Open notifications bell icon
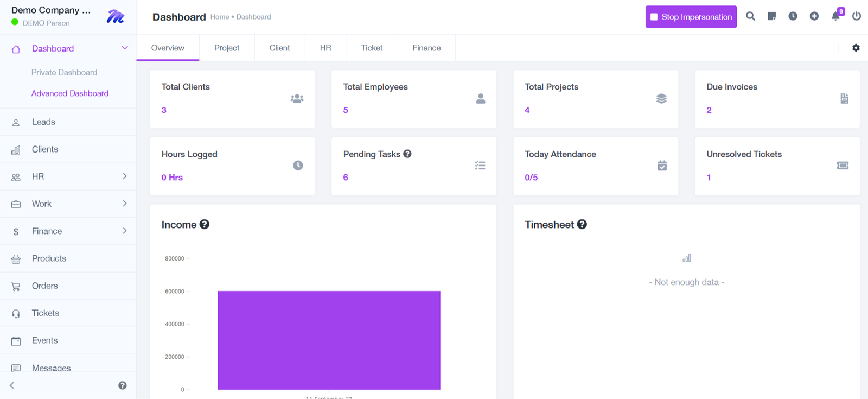The image size is (868, 399). point(835,16)
